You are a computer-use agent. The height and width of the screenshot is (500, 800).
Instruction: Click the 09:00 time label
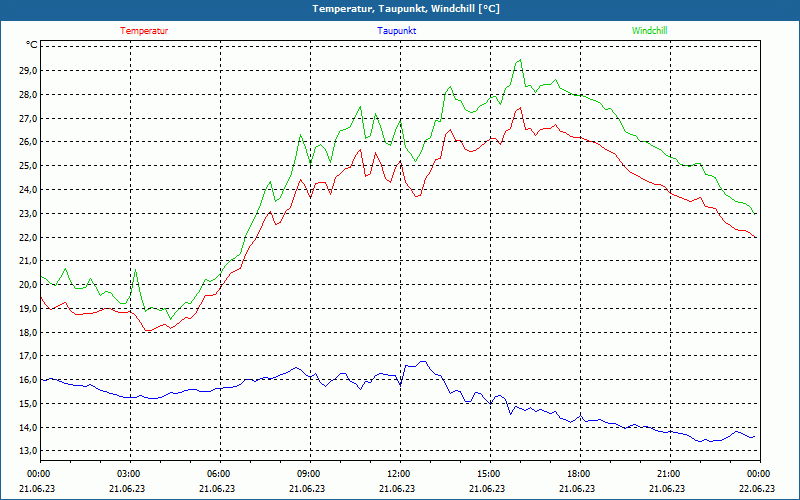(308, 473)
